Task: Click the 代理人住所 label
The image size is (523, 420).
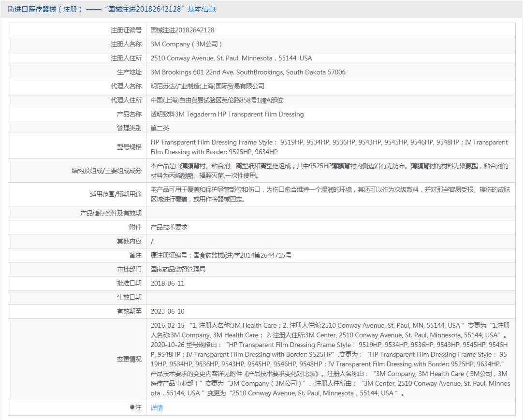Action: (x=126, y=100)
